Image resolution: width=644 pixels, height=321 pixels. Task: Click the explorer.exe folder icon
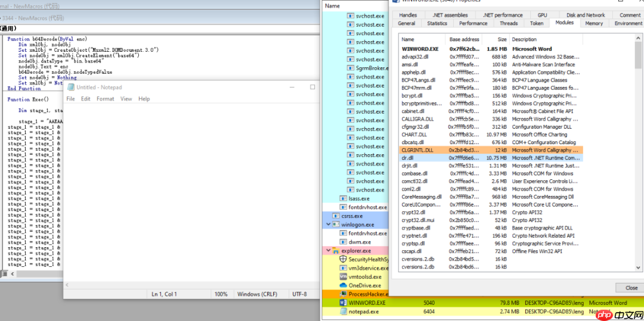point(335,251)
